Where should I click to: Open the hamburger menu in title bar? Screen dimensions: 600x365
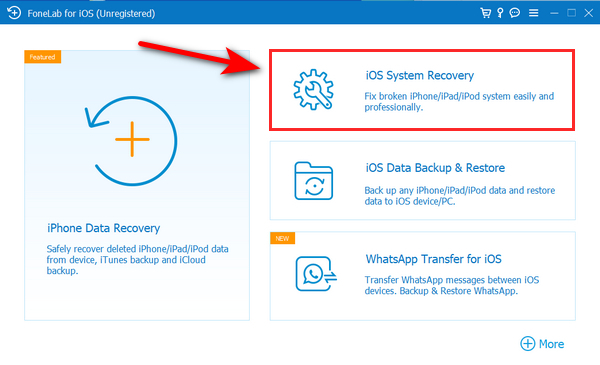point(533,13)
